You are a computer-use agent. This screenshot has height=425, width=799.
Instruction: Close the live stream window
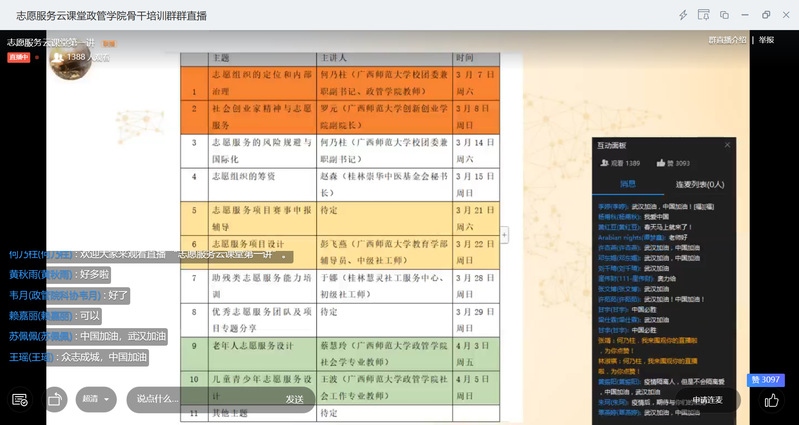point(786,15)
